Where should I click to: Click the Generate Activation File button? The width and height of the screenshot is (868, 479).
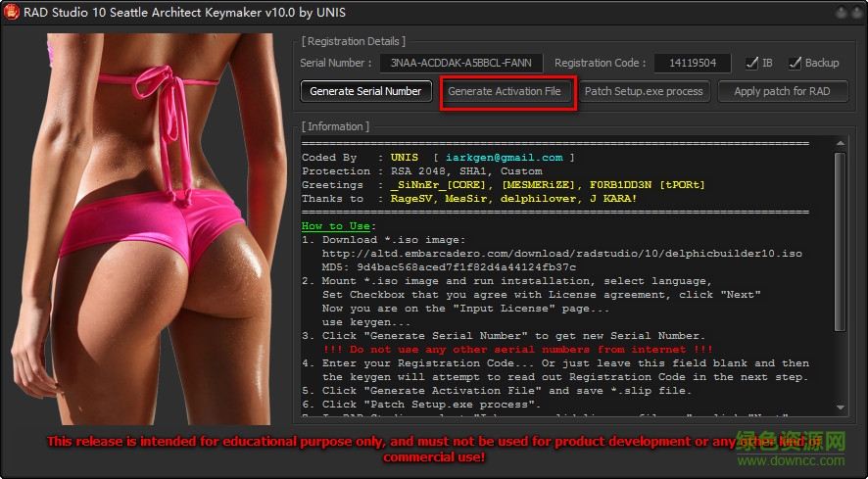(x=505, y=91)
